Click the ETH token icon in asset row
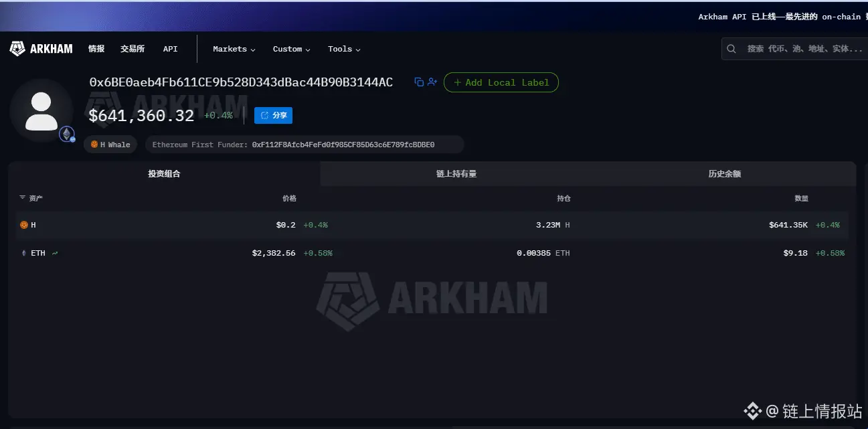Image resolution: width=868 pixels, height=429 pixels. coord(24,253)
